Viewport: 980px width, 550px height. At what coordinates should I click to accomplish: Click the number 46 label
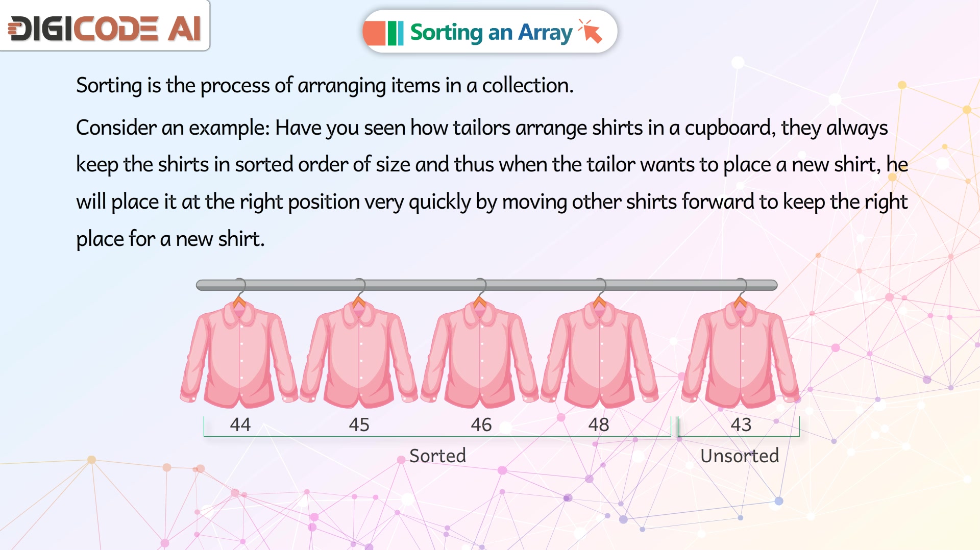tap(481, 424)
